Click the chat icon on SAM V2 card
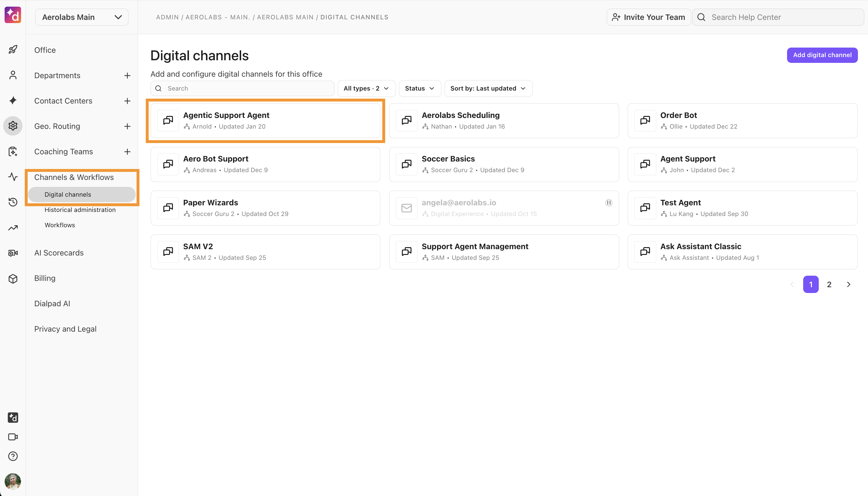 click(x=168, y=252)
